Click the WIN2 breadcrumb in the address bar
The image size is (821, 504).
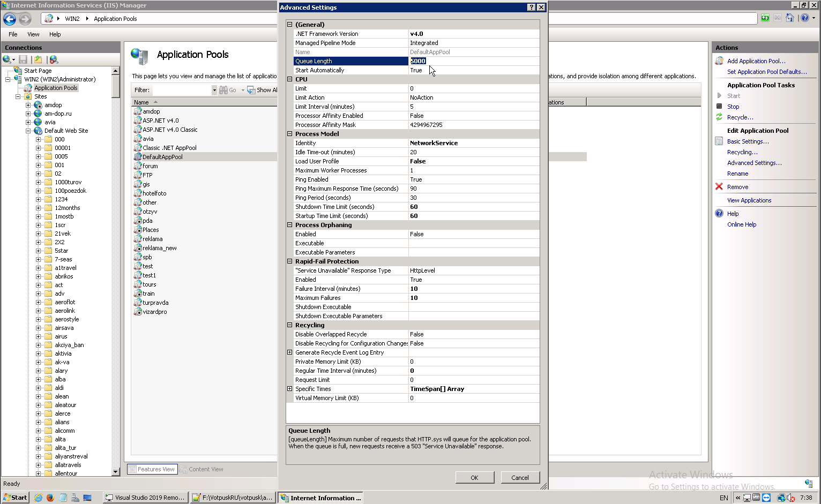(72, 19)
